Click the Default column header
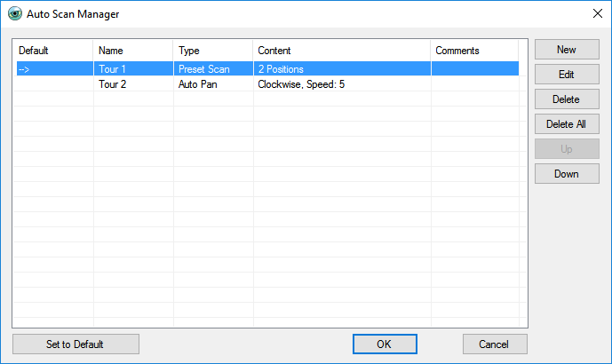612x364 pixels. [53, 51]
